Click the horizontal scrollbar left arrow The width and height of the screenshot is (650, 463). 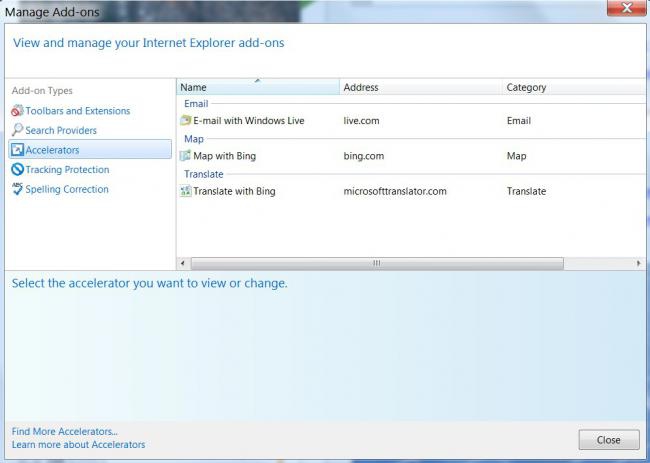[x=183, y=263]
